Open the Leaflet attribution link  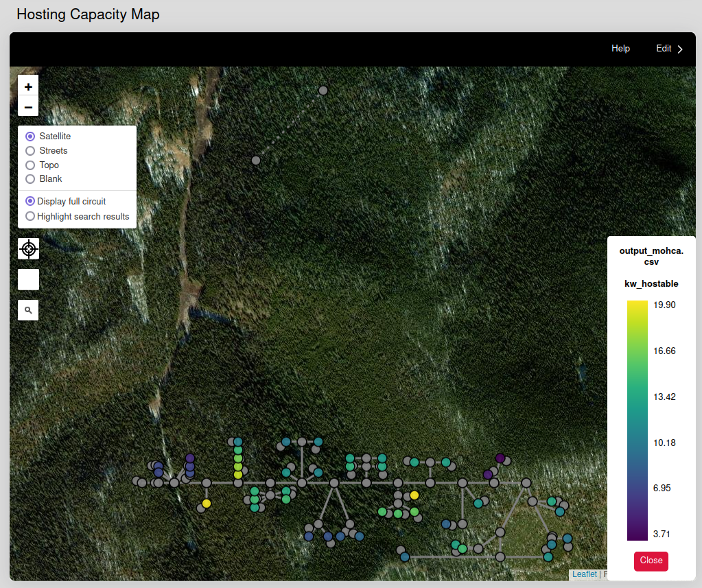pyautogui.click(x=584, y=574)
